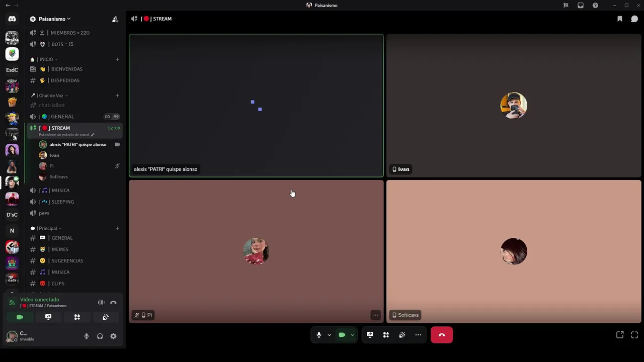Join the GENERAL voice channel
Viewport: 644px width, 362px height.
pos(74,117)
